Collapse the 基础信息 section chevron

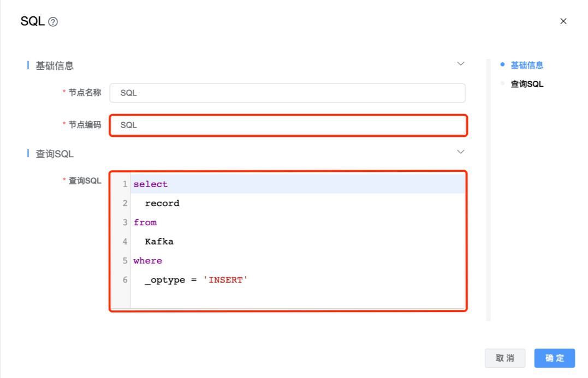(461, 64)
